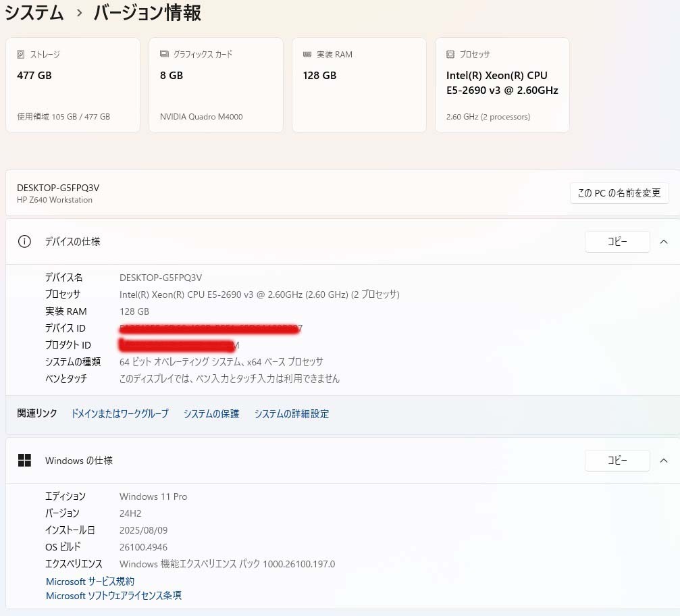
Task: Click the この PC の名前を変更 button
Action: (x=619, y=192)
